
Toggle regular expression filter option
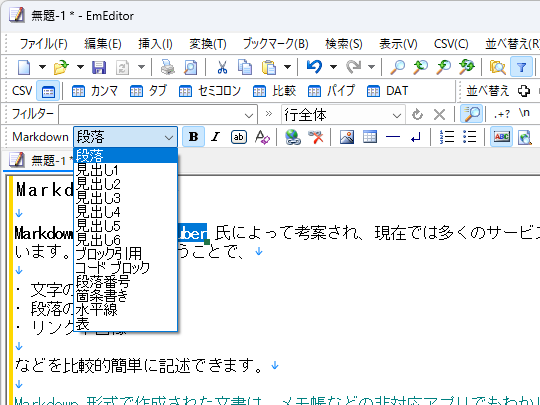(502, 114)
